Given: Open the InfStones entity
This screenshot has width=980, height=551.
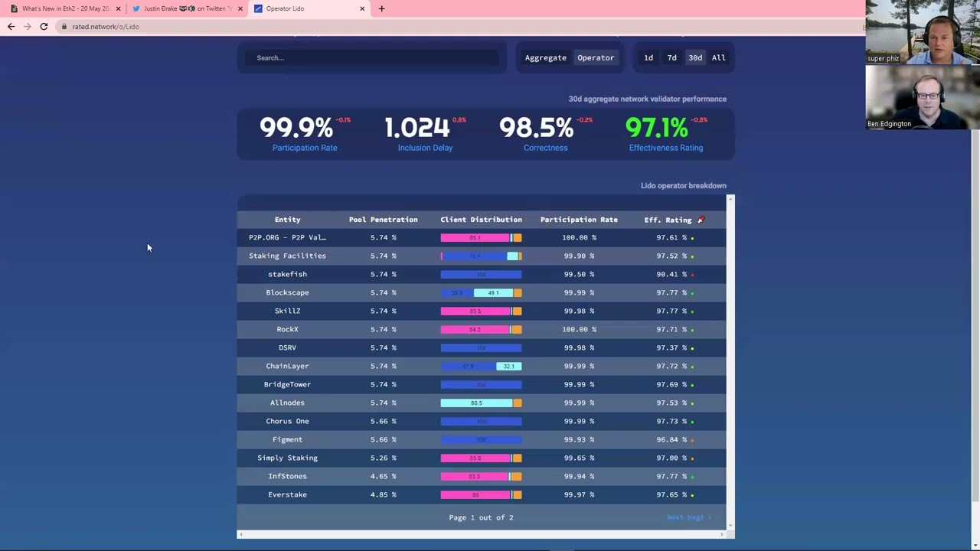Looking at the screenshot, I should (x=287, y=476).
